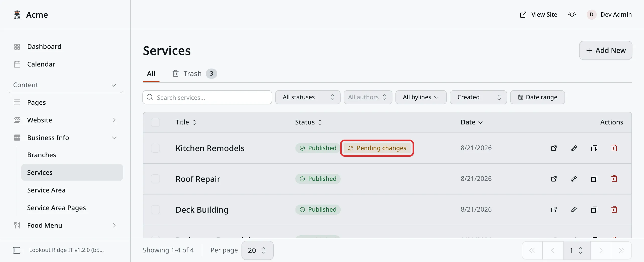Expand the Website menu
The height and width of the screenshot is (262, 644).
pos(65,120)
